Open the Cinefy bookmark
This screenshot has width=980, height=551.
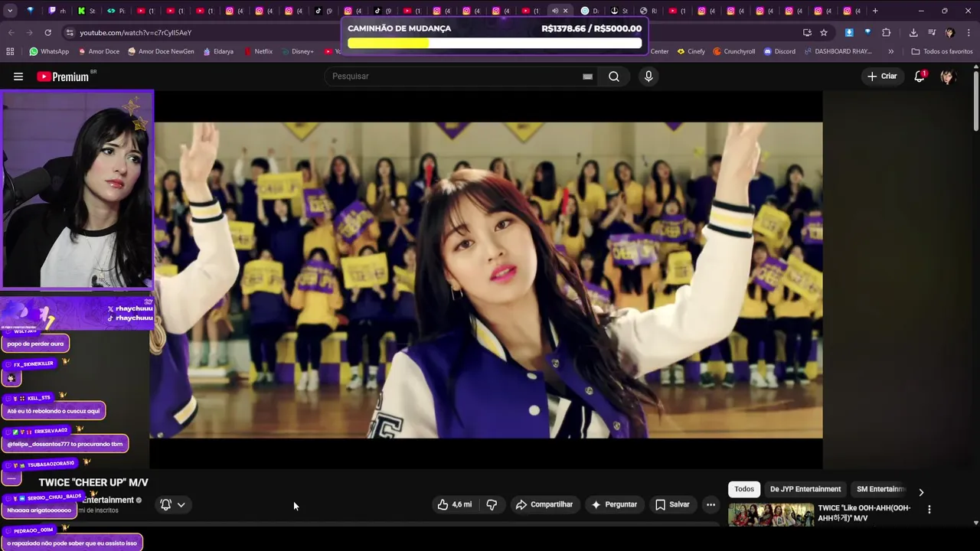click(x=691, y=51)
